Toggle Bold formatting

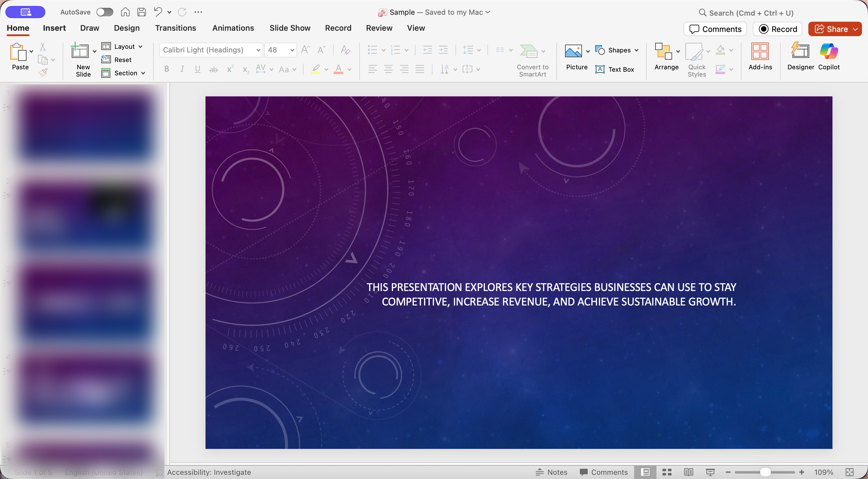click(166, 69)
